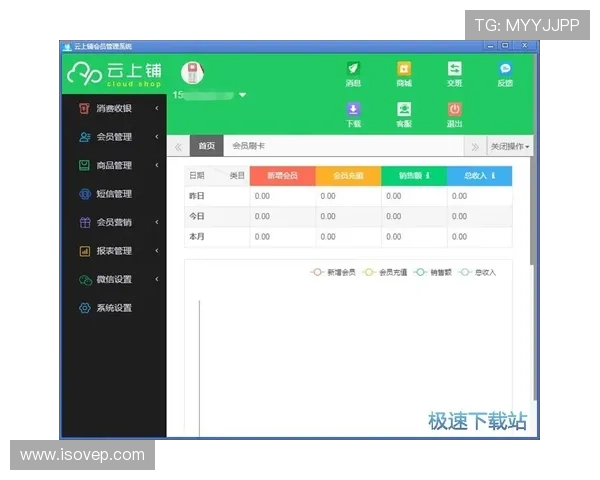Click 今日 会员充值 value 0.00
Screen dimensions: 600x480
(x=328, y=216)
